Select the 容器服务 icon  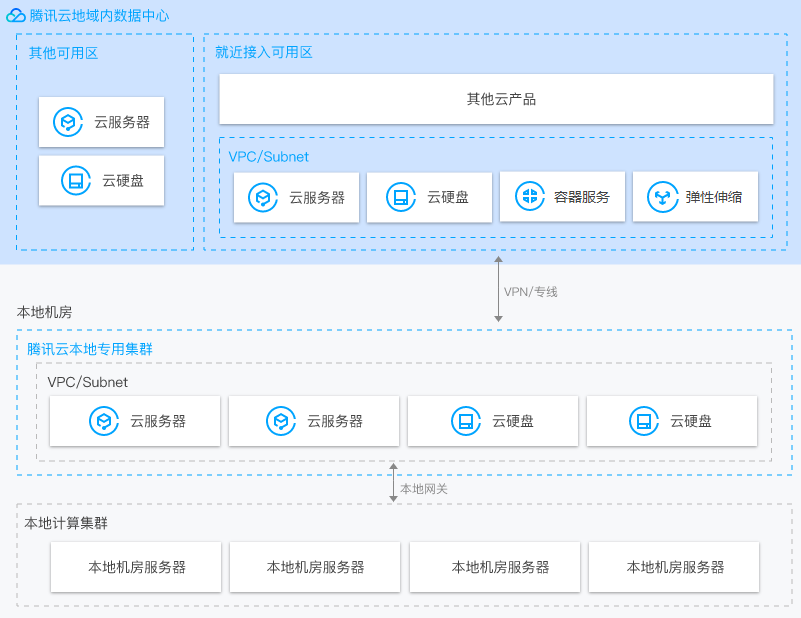[530, 196]
